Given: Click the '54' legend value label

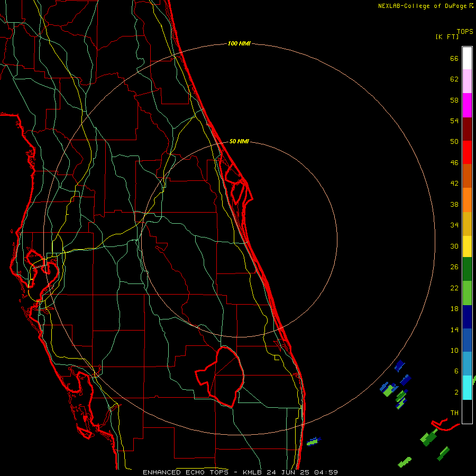Looking at the screenshot, I should [454, 121].
